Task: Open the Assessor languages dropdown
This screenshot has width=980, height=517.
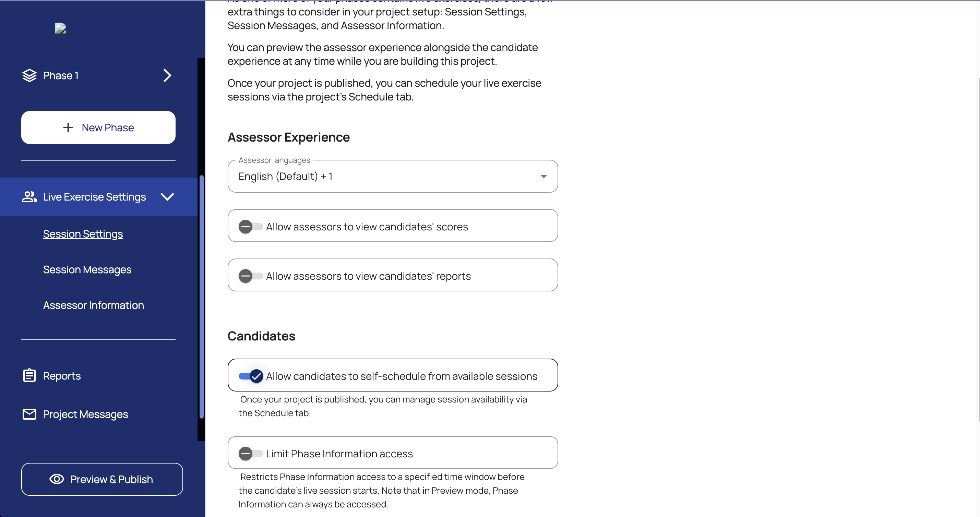Action: pyautogui.click(x=392, y=176)
